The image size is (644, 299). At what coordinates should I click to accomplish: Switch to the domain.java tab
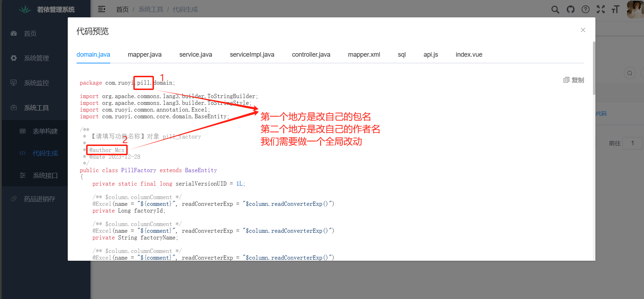pos(93,55)
